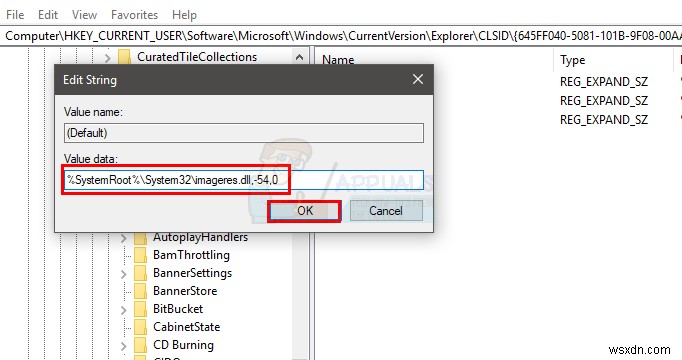Image resolution: width=682 pixels, height=360 pixels.
Task: Open the Help menu
Action: (x=184, y=15)
